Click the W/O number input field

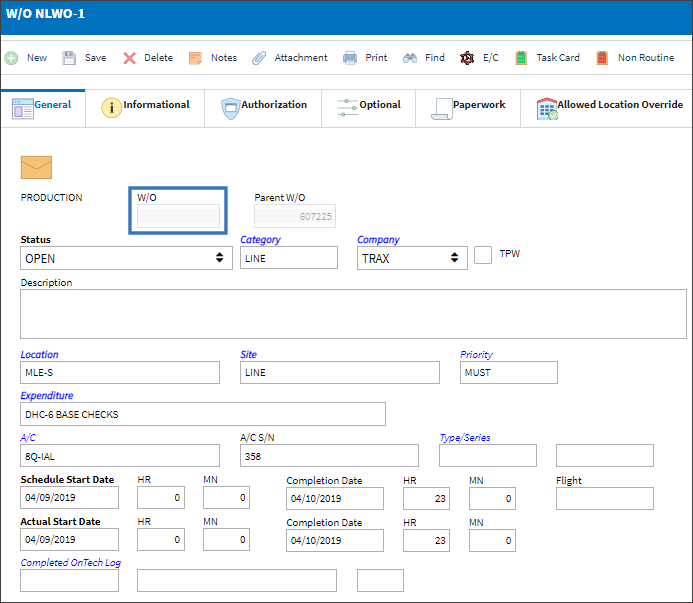point(178,216)
